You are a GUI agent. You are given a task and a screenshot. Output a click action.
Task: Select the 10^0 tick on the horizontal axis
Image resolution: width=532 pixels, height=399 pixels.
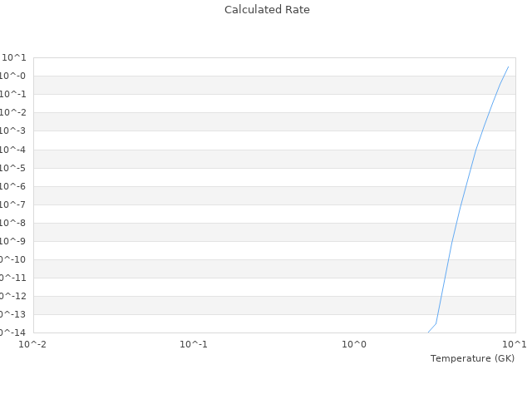355,344
